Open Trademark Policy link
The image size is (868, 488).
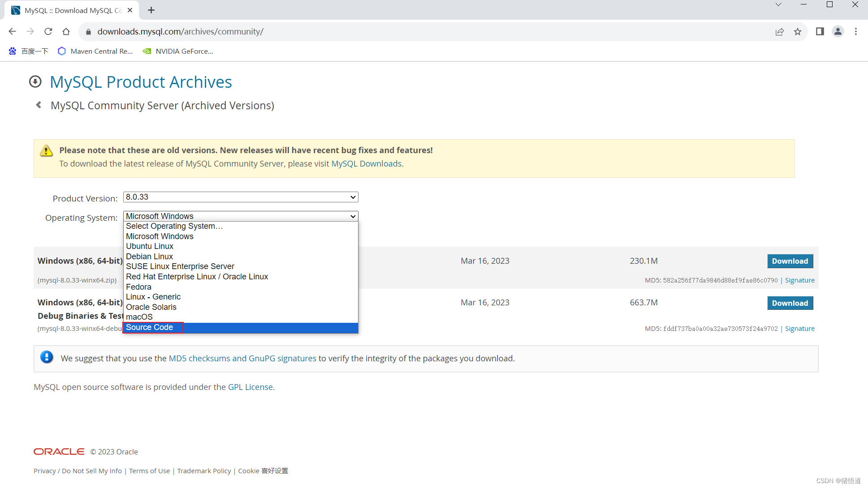pos(204,471)
